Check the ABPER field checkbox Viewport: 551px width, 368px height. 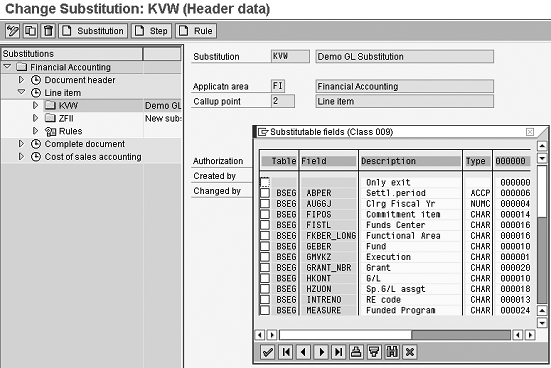(265, 193)
